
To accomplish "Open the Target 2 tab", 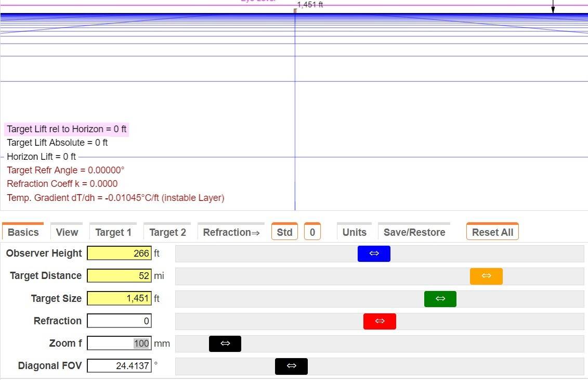I will (167, 232).
